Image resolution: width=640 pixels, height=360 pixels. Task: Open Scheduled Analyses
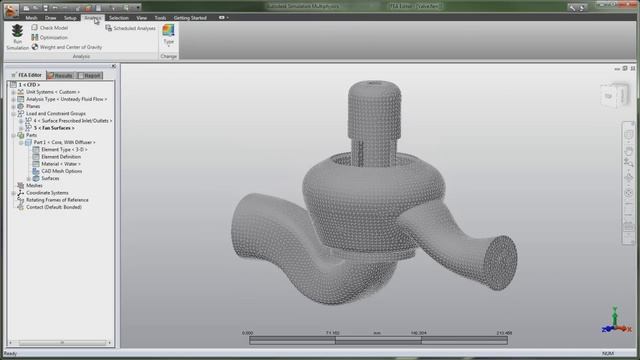[x=131, y=28]
